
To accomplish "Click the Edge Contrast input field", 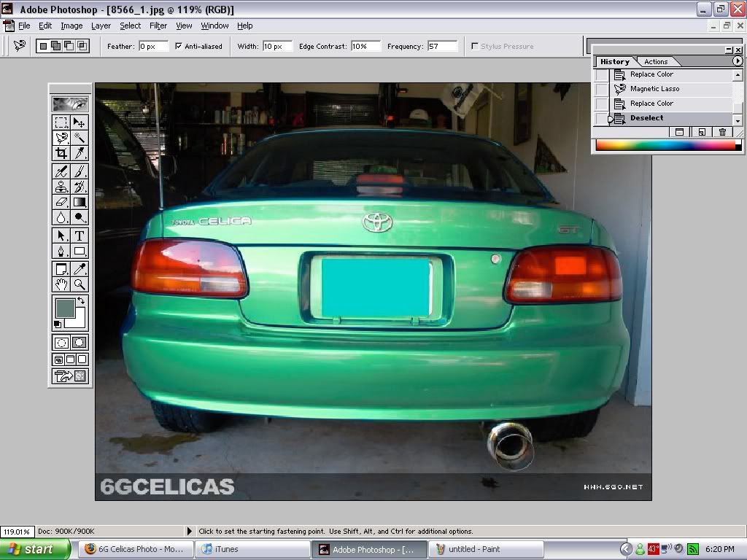I will click(x=365, y=46).
